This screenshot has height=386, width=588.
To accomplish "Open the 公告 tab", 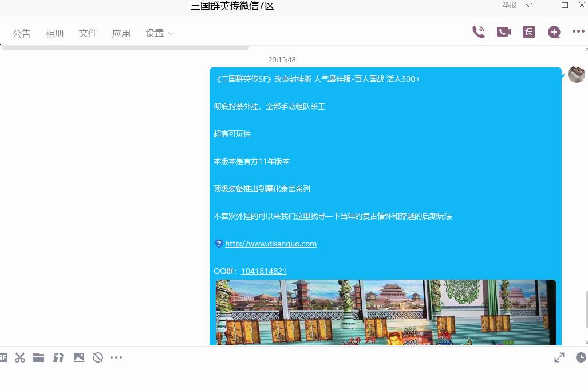I will [21, 33].
